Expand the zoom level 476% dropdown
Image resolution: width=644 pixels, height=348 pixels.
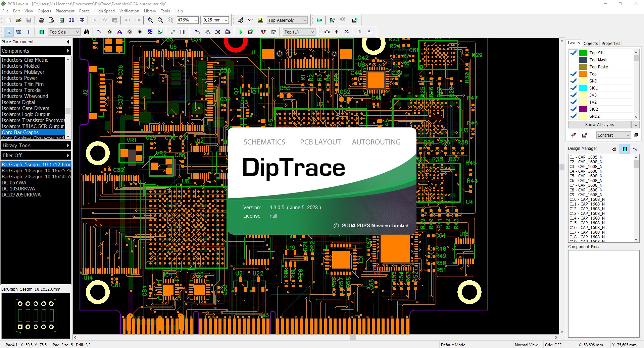tap(195, 20)
